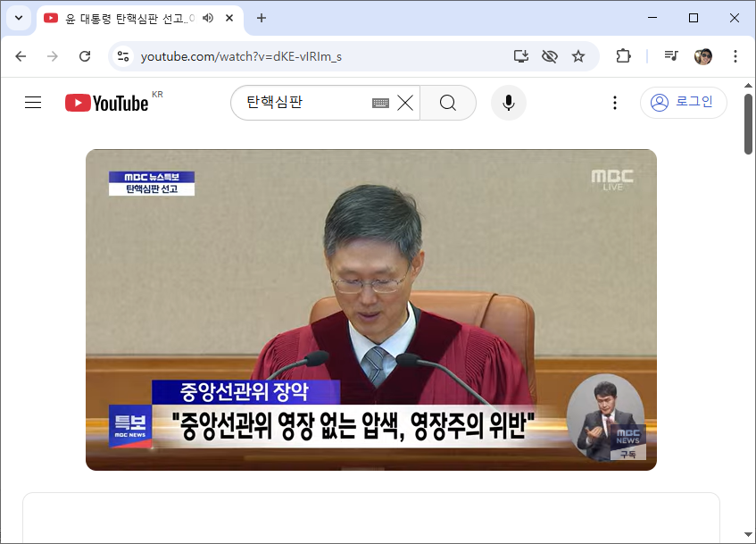Go forward to next page
The width and height of the screenshot is (756, 544).
click(x=53, y=56)
